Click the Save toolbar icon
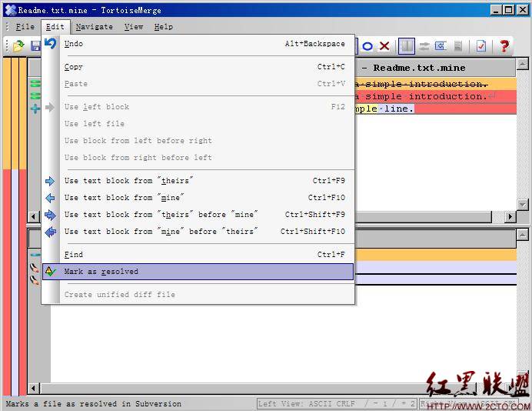 coord(35,46)
